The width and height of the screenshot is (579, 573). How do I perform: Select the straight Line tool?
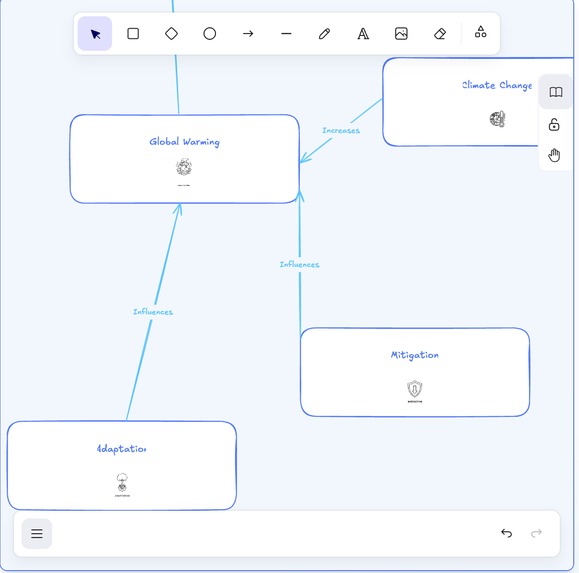pos(286,34)
